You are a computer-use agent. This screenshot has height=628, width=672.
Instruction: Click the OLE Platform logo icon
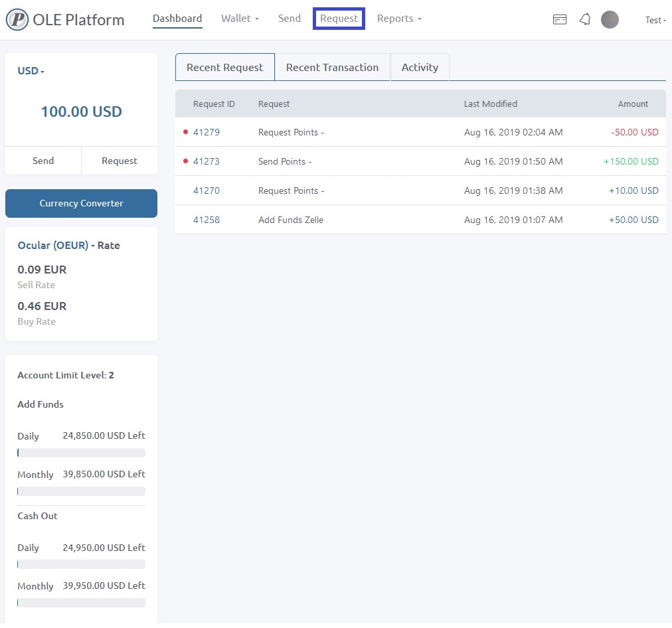click(17, 20)
